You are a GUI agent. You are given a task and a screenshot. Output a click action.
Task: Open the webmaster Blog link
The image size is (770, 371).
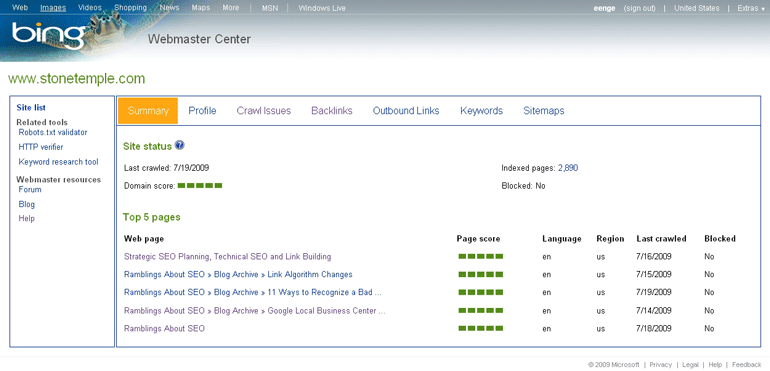pyautogui.click(x=27, y=204)
